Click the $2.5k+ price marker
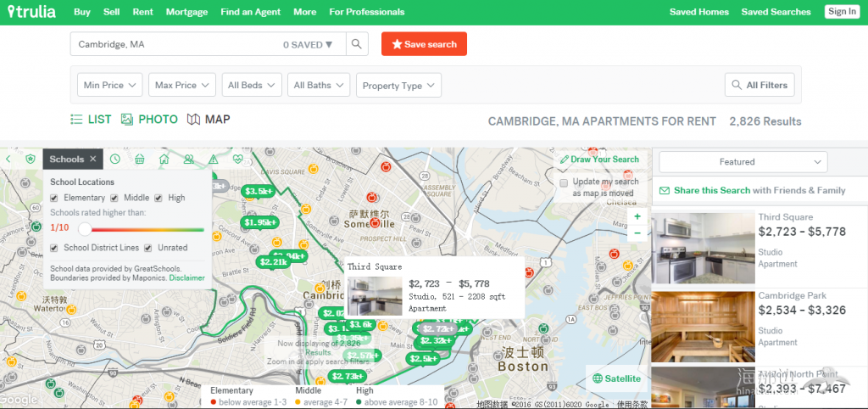868x409 pixels. [424, 359]
